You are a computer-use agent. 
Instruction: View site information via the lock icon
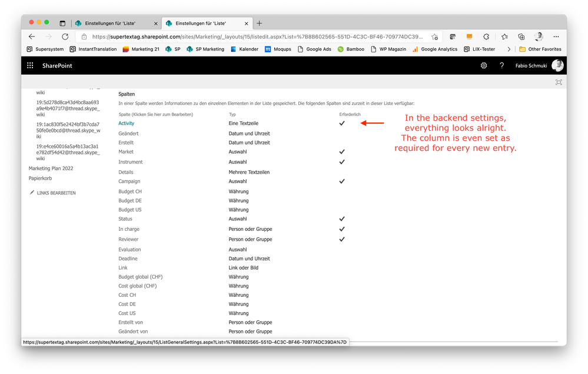click(84, 37)
